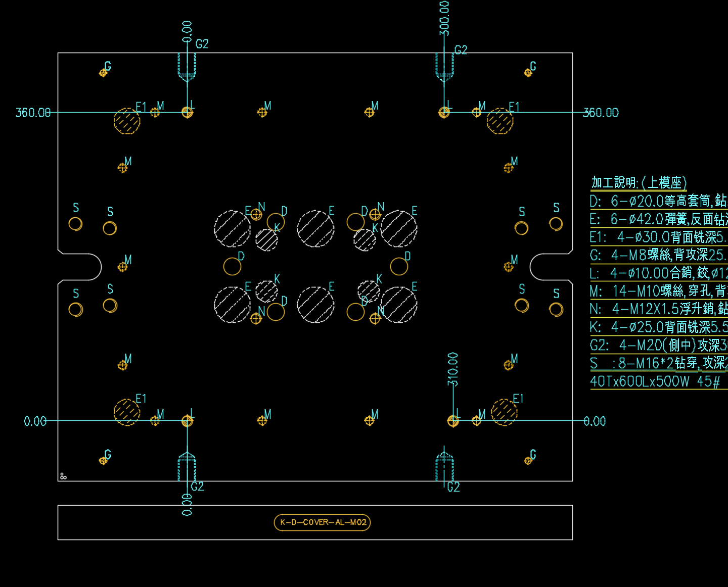The image size is (728, 587).
Task: Select the 0.00 dimension right of the plate
Action: [x=595, y=421]
